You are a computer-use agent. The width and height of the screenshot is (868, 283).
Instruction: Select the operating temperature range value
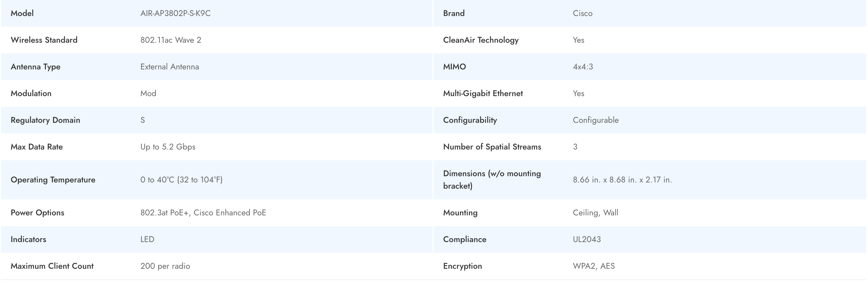pos(181,179)
